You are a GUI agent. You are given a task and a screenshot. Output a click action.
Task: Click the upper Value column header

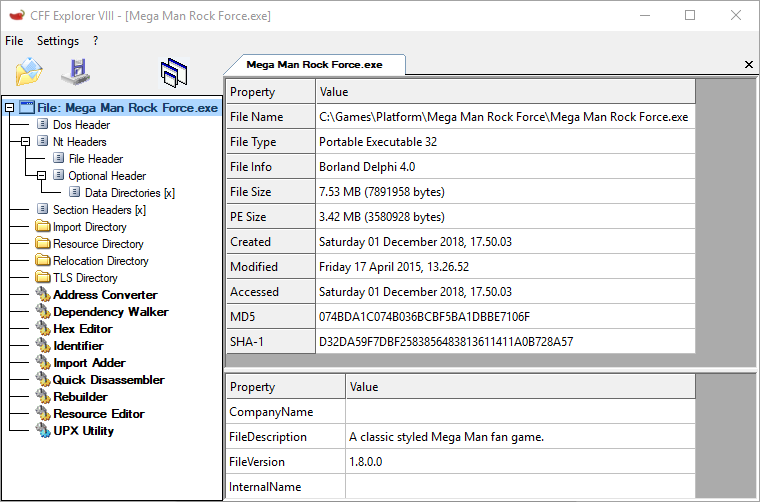click(x=506, y=92)
